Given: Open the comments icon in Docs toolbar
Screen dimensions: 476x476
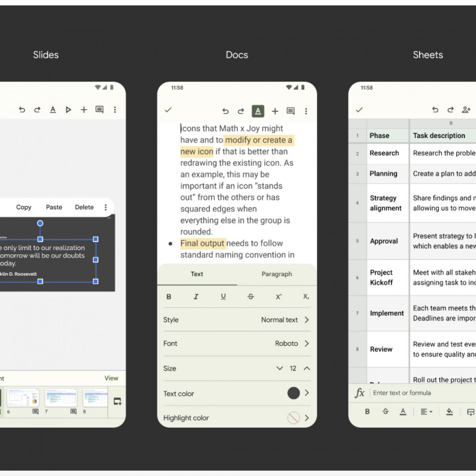Looking at the screenshot, I should pyautogui.click(x=290, y=111).
